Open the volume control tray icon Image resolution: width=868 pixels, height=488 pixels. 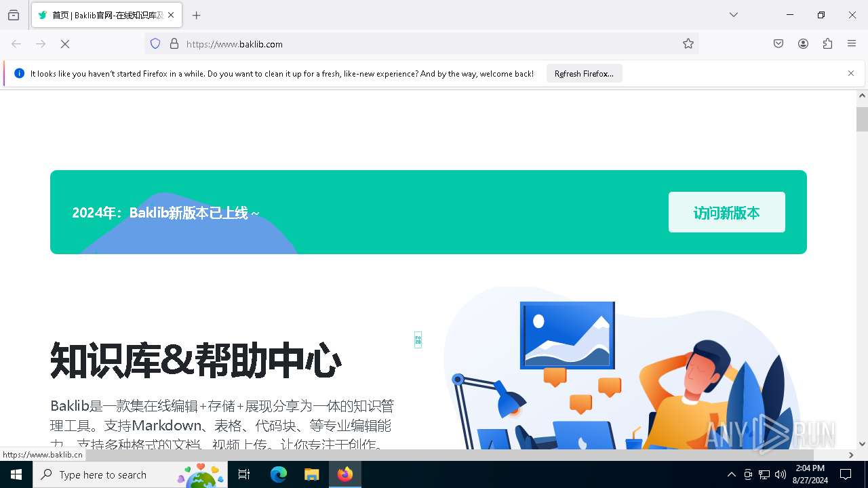(781, 474)
